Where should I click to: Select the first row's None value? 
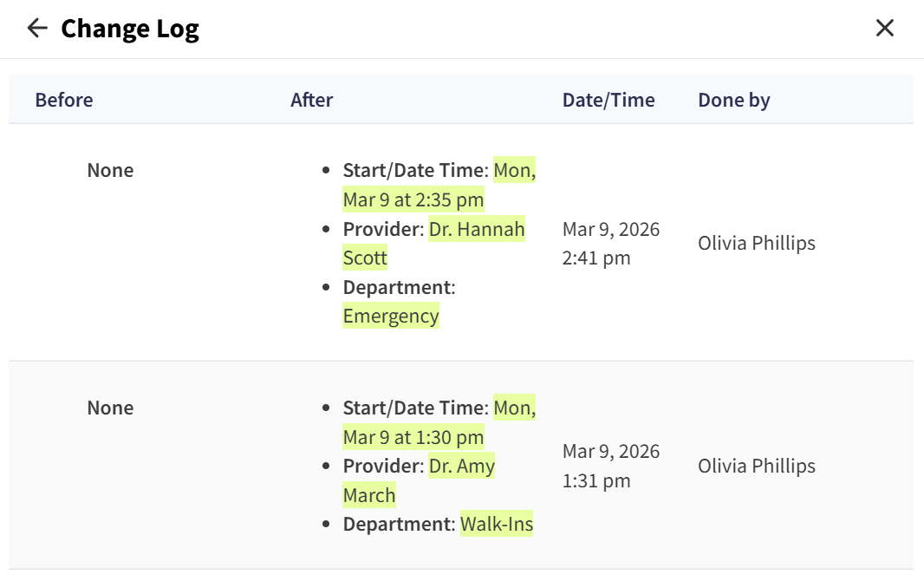[110, 170]
